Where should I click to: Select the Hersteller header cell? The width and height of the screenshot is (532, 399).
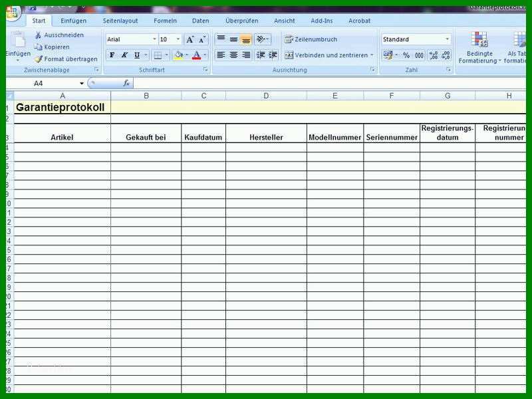pos(266,133)
